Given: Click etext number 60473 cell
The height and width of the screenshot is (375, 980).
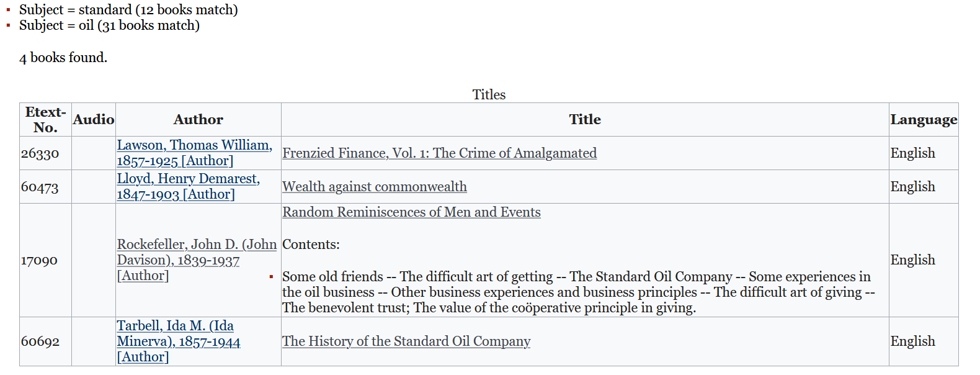Looking at the screenshot, I should (40, 187).
